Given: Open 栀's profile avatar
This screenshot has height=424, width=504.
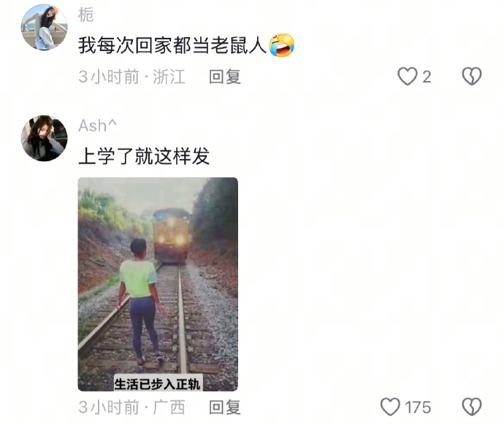Looking at the screenshot, I should 44,27.
